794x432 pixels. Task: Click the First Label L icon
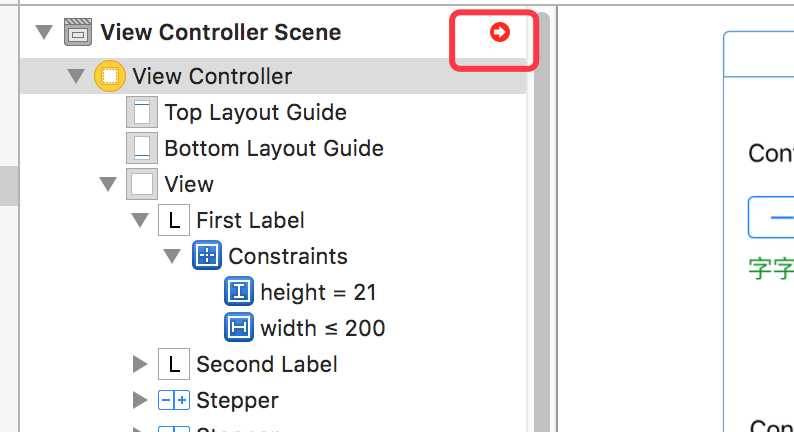174,220
